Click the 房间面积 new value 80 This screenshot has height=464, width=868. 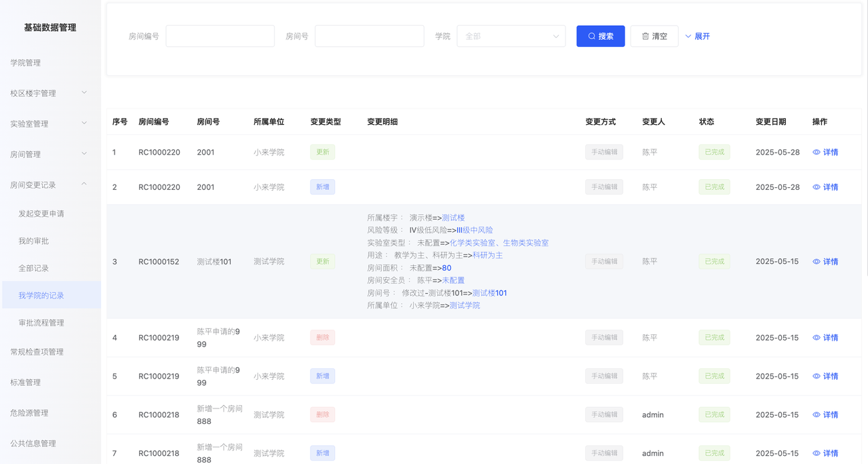click(446, 269)
